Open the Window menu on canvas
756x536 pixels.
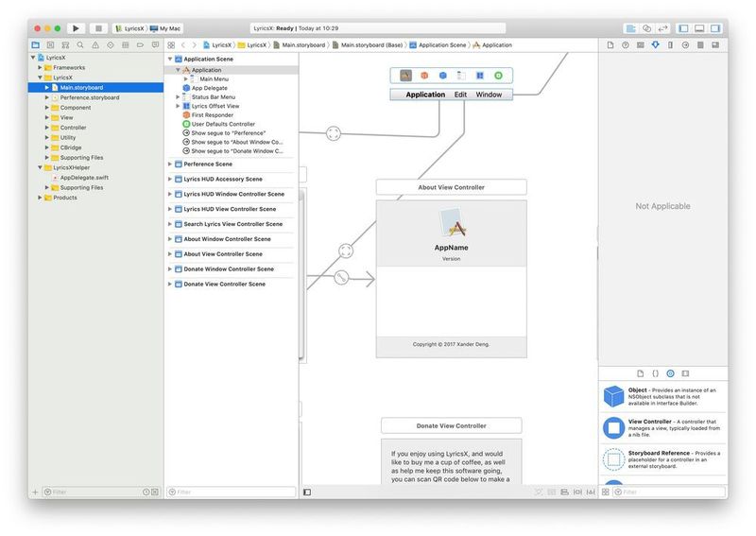[x=489, y=95]
